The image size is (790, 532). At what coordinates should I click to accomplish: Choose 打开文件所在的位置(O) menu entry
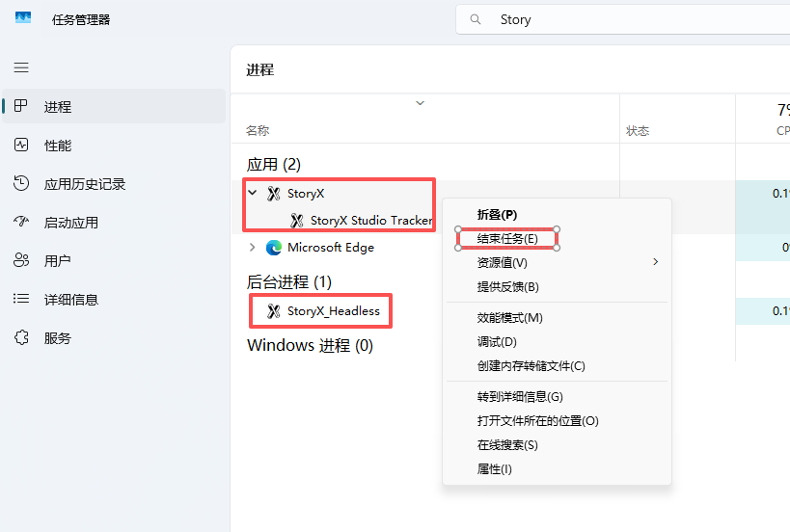[557, 421]
